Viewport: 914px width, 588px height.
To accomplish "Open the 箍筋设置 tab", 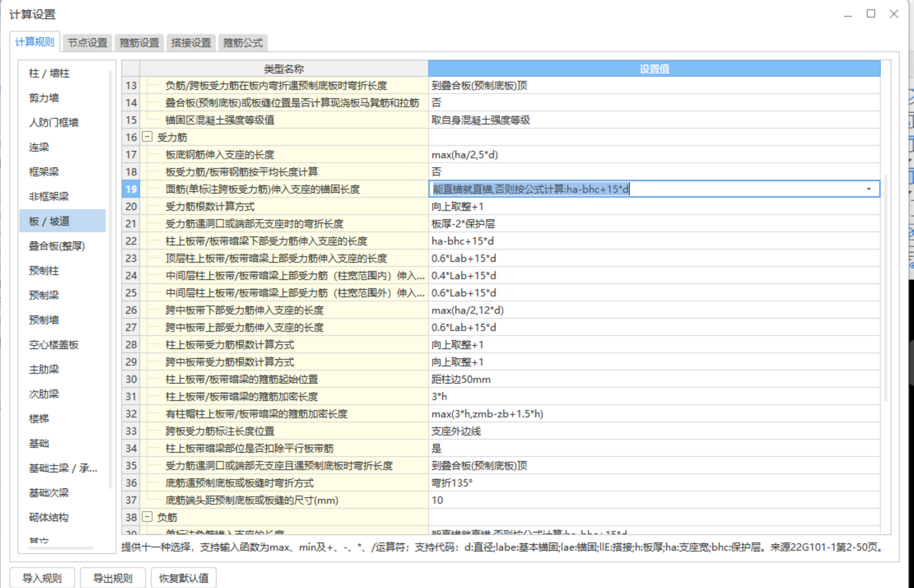I will coord(139,43).
